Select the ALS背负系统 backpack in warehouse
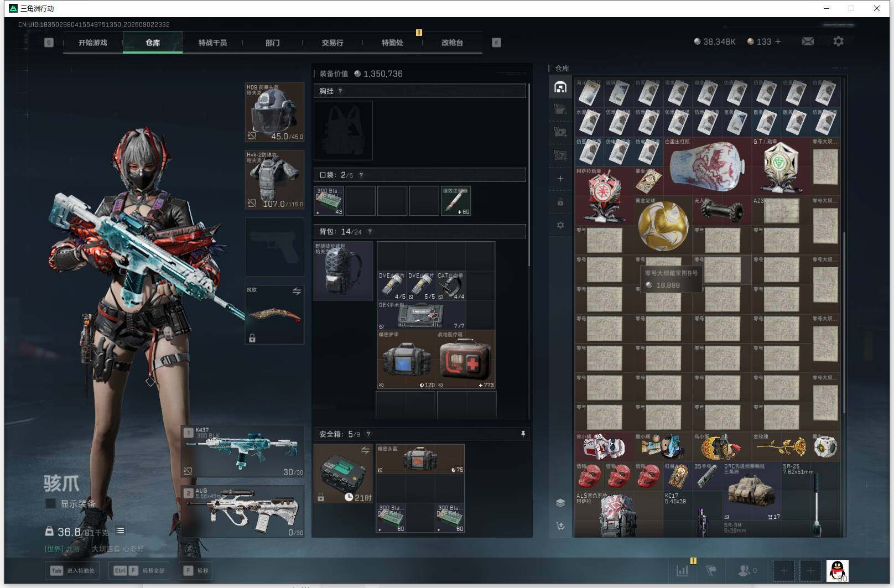The image size is (894, 588). pos(618,514)
